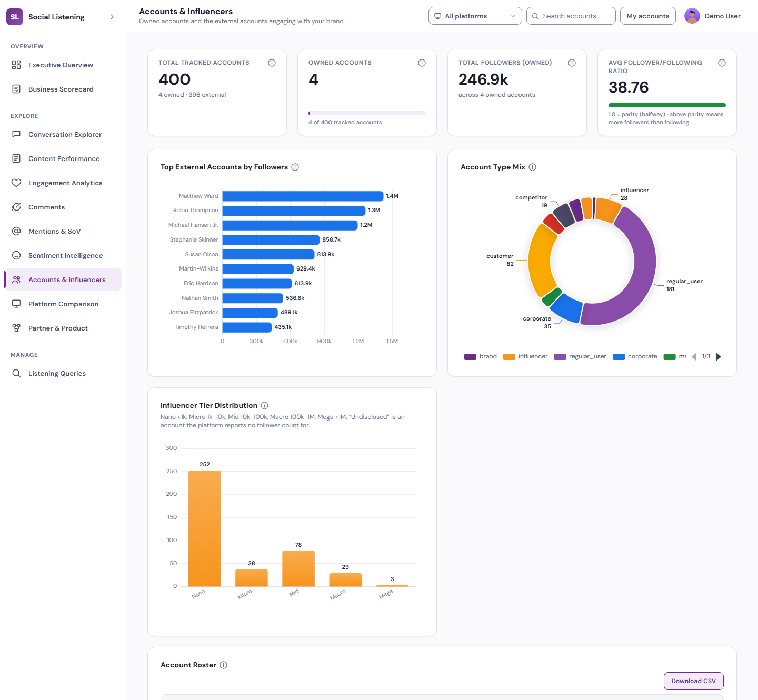Screen dimensions: 758x700
Task: Go to previous legend page arrow
Action: (x=694, y=356)
